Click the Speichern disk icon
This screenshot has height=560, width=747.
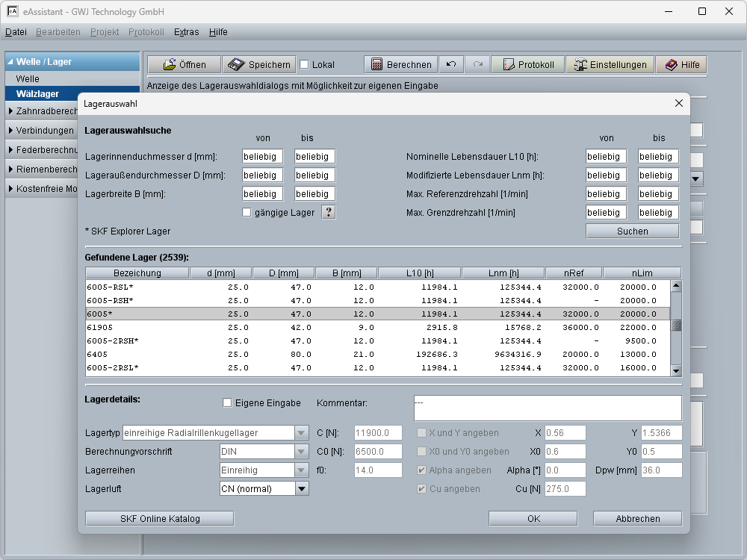[x=237, y=65]
